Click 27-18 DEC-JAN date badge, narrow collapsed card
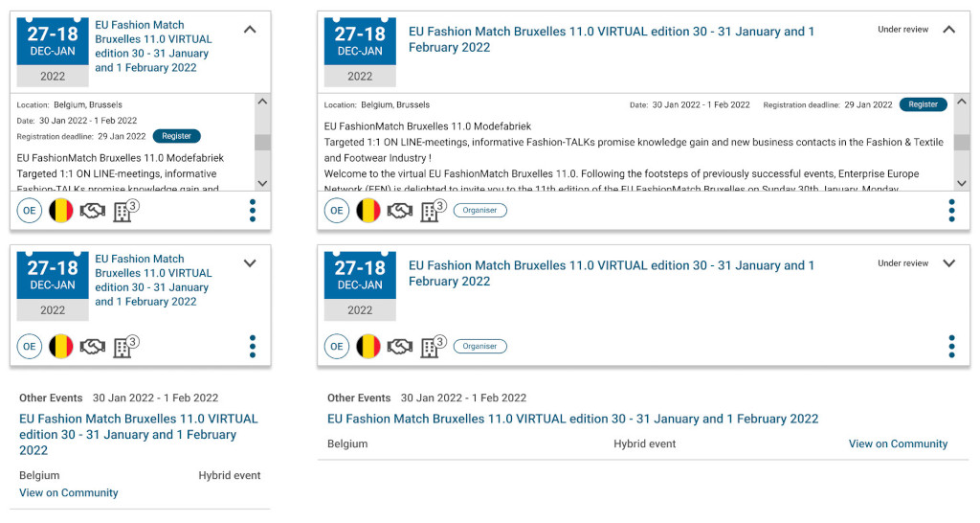This screenshot has width=980, height=523. coord(53,285)
